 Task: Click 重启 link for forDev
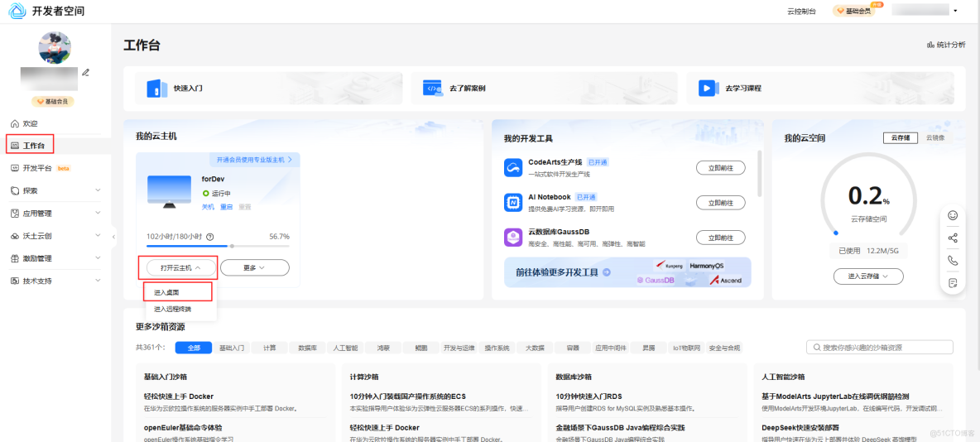point(226,206)
